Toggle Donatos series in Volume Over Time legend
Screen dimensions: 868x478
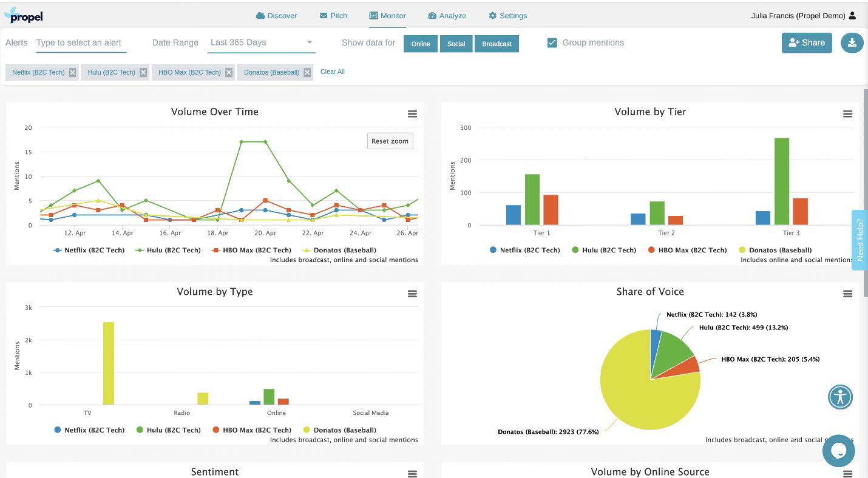click(339, 250)
